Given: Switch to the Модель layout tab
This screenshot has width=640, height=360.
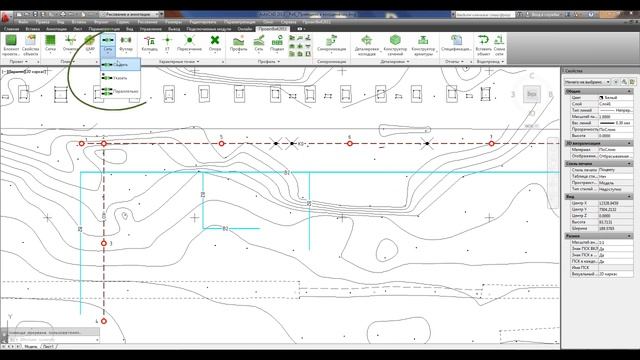Looking at the screenshot, I should tap(31, 347).
